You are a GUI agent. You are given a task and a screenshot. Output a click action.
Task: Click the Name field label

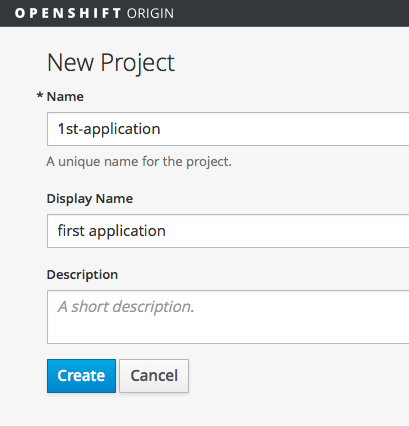click(x=65, y=97)
